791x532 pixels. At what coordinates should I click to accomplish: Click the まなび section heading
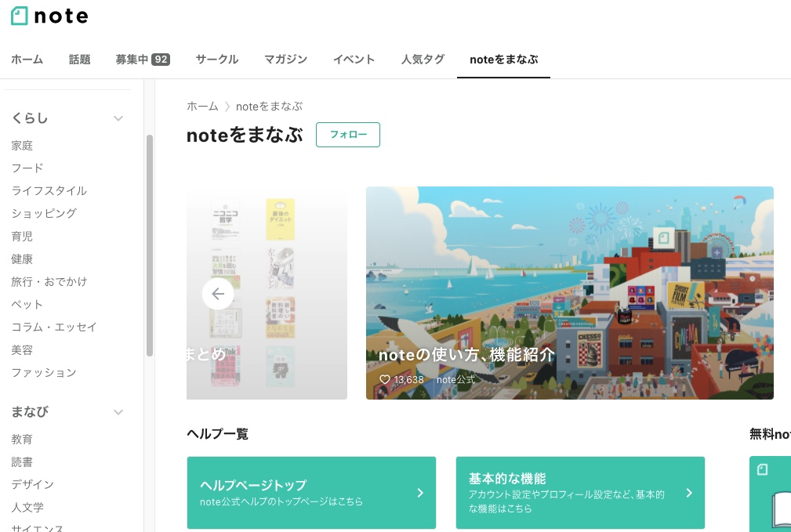(x=30, y=412)
